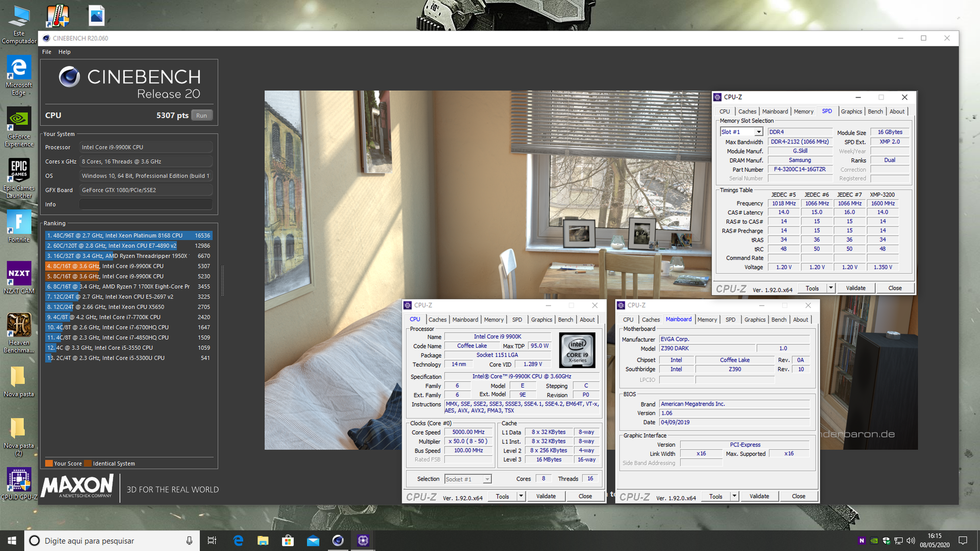Open the image file icon on desktop
The width and height of the screenshot is (980, 551).
pos(96,16)
